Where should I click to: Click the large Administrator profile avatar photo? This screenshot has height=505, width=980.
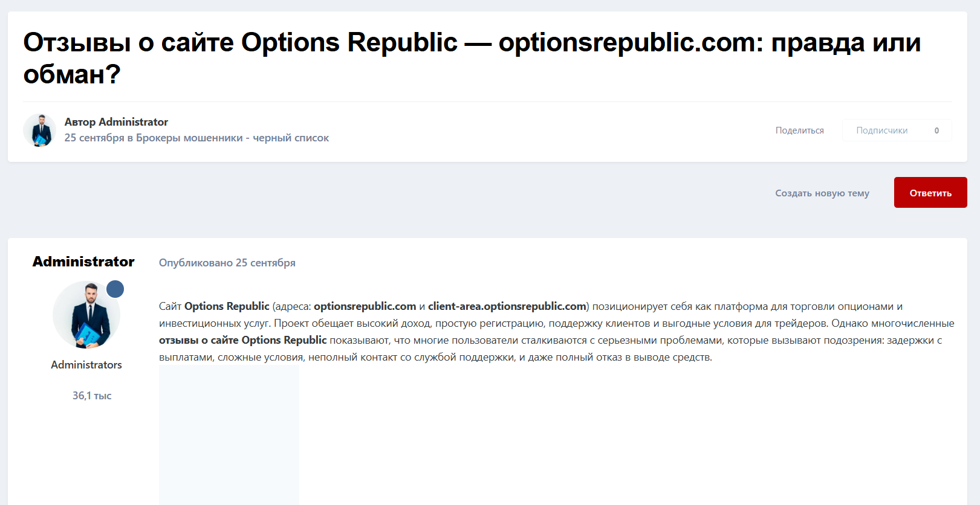click(86, 314)
